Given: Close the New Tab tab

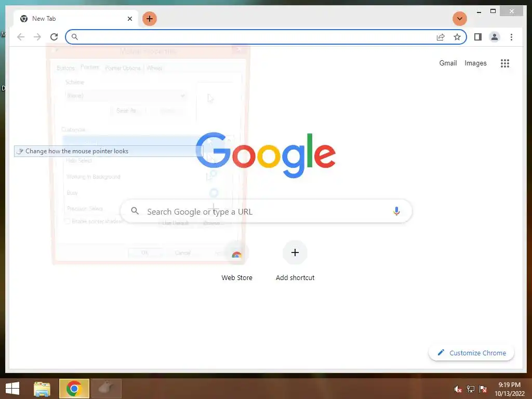Looking at the screenshot, I should 129,19.
